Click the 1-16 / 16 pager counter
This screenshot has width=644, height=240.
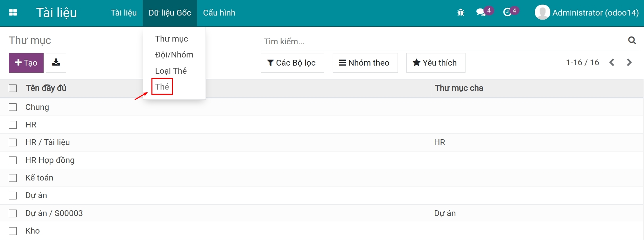click(x=582, y=62)
